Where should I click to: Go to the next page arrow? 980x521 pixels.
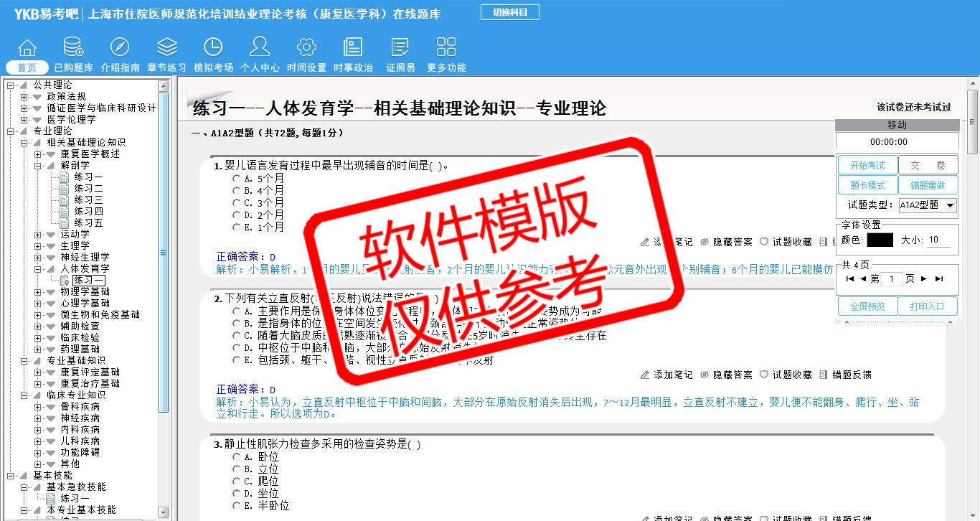[x=924, y=279]
